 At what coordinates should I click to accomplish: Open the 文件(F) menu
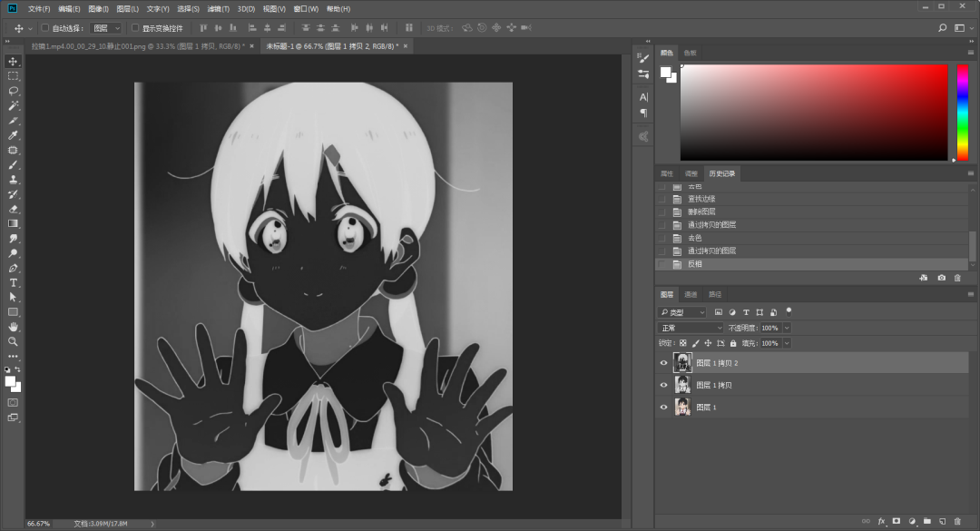click(39, 9)
